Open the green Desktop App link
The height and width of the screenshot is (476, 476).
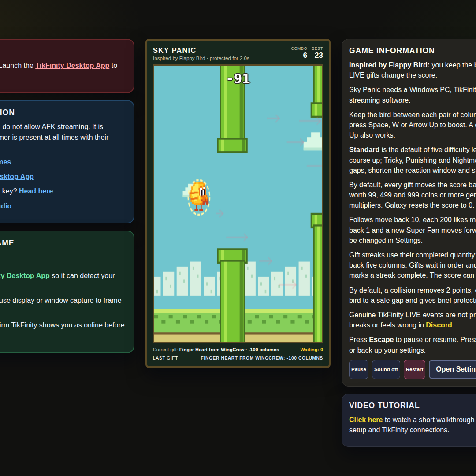[25, 275]
